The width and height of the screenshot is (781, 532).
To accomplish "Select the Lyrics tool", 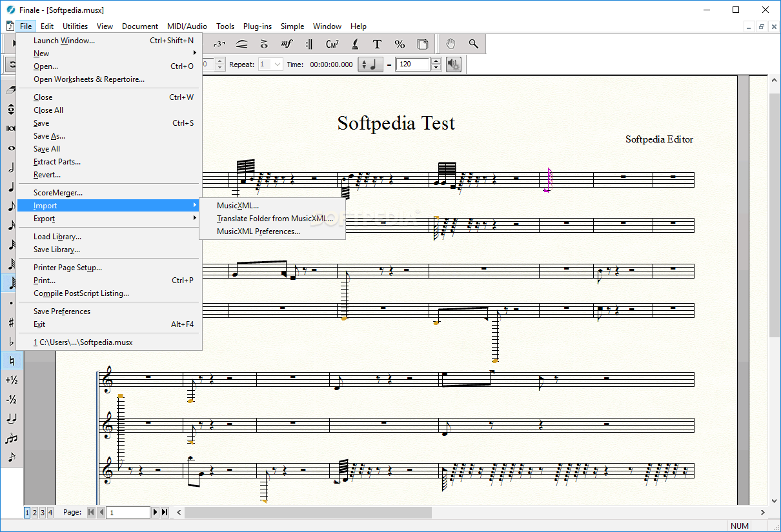I will pos(355,44).
